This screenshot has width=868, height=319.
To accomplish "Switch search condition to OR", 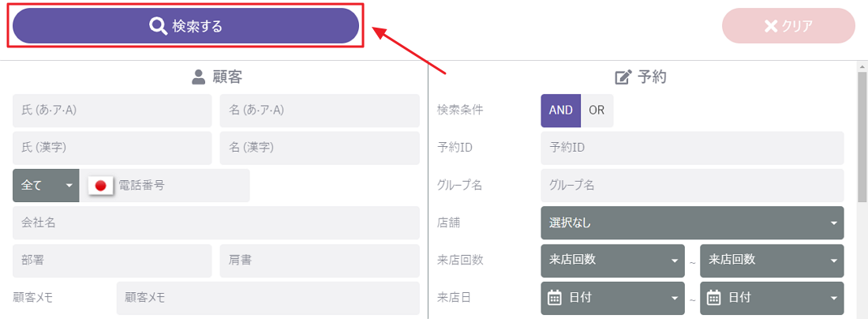I will 597,111.
